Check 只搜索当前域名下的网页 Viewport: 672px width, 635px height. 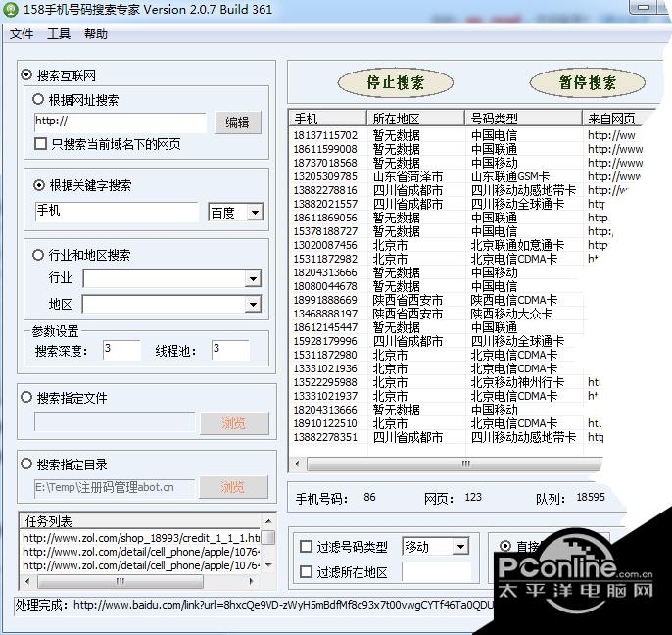pyautogui.click(x=40, y=144)
